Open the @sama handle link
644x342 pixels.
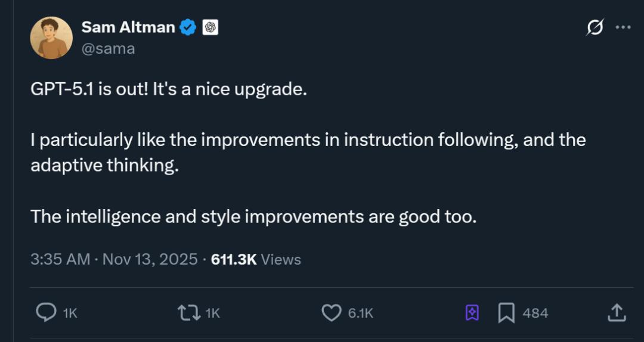click(108, 48)
